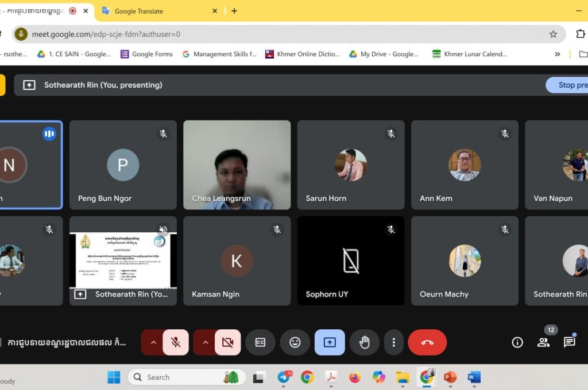Open the Khmer Online Dictionary bookmark
Viewport: 588px width, 390px height.
point(302,54)
